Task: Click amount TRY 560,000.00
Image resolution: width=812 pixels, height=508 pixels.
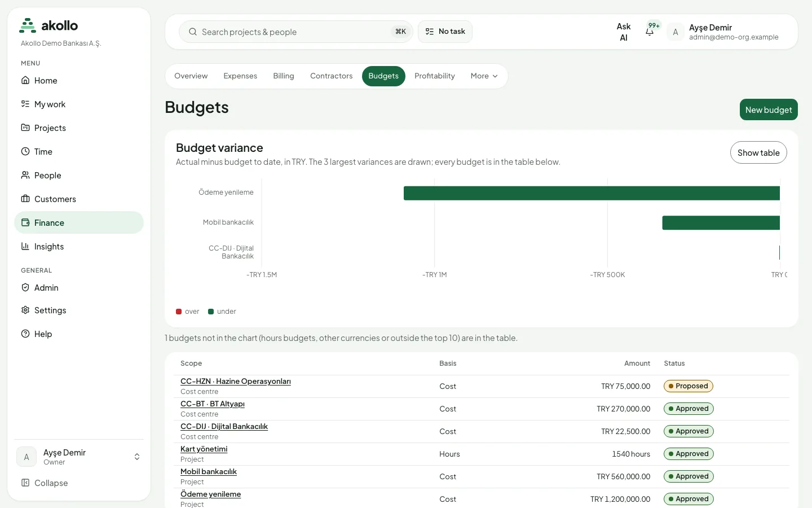Action: click(x=623, y=477)
